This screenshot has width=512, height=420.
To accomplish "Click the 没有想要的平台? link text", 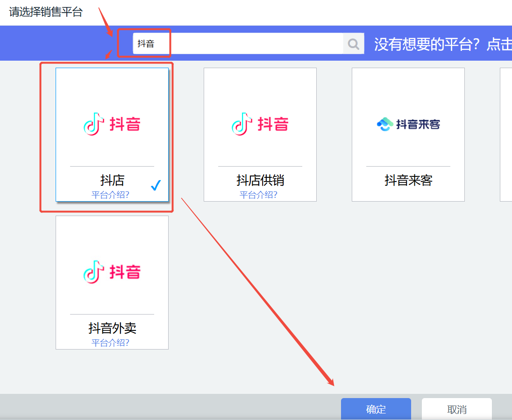I will click(427, 44).
